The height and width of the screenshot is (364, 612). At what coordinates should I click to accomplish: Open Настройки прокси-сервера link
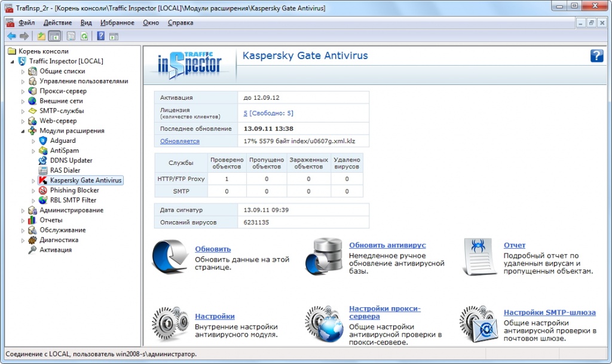pos(384,312)
